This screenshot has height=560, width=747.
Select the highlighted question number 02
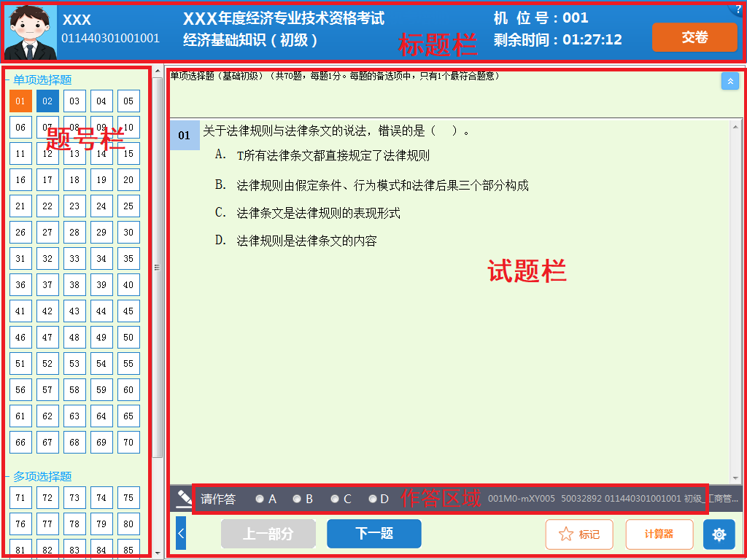(x=47, y=101)
